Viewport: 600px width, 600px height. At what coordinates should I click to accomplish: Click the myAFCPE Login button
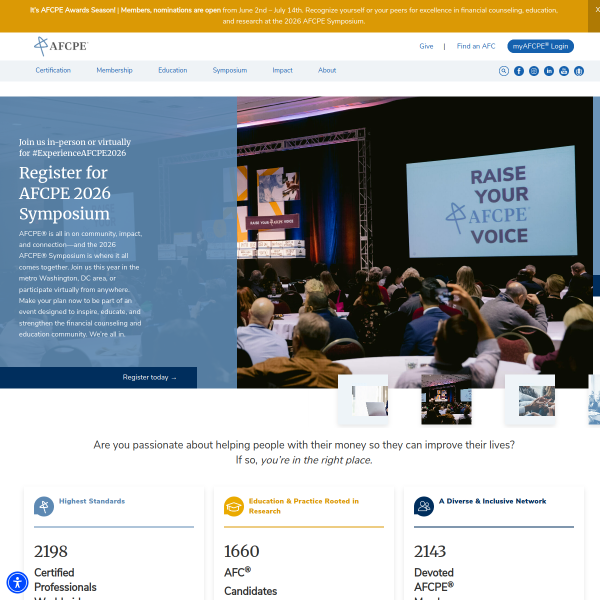(x=540, y=46)
